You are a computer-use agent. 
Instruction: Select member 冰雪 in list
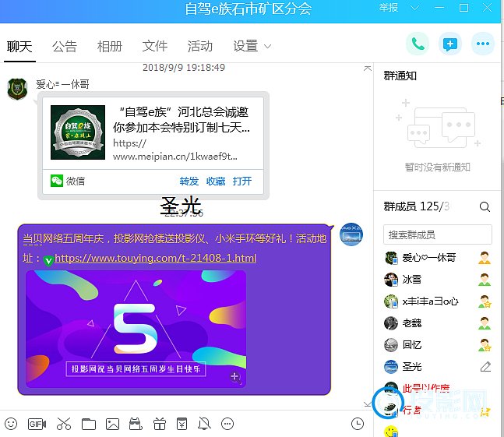[x=438, y=280]
